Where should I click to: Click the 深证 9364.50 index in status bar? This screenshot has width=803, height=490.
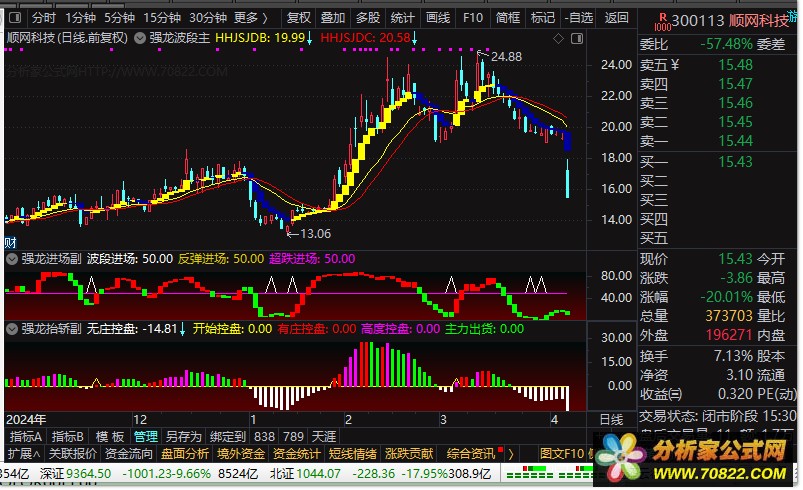(75, 474)
